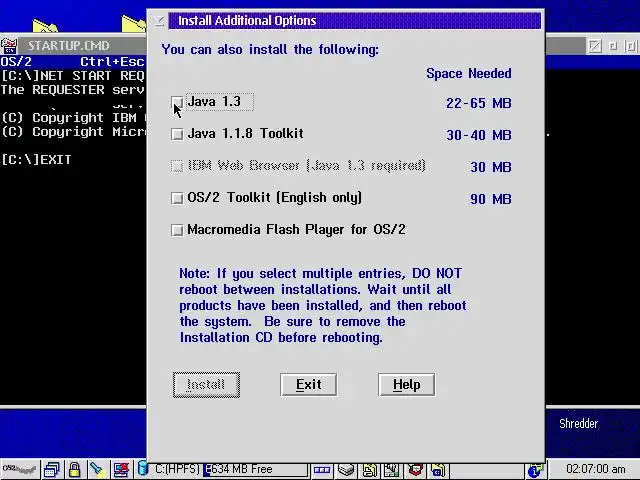Open the folder documents icon in WarpCenter tray

coord(369,470)
